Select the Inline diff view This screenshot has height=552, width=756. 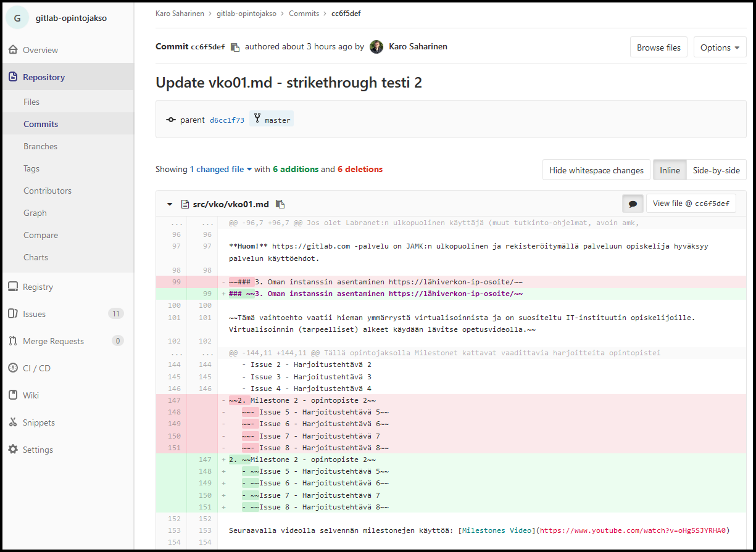670,170
